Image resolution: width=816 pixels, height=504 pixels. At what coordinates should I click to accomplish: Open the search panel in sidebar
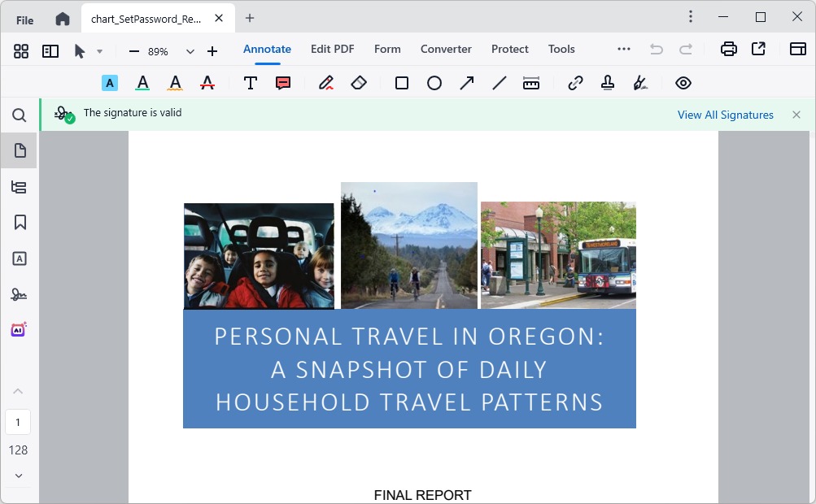[19, 115]
